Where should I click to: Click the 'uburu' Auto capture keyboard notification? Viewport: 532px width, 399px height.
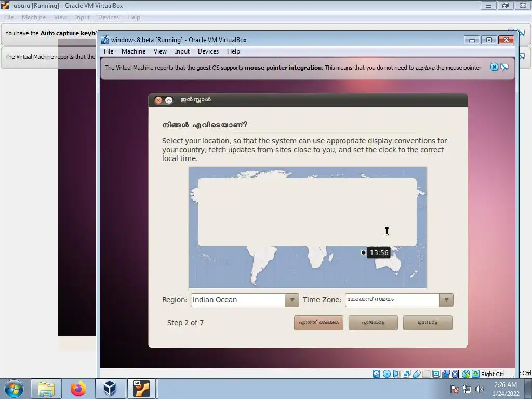point(50,33)
